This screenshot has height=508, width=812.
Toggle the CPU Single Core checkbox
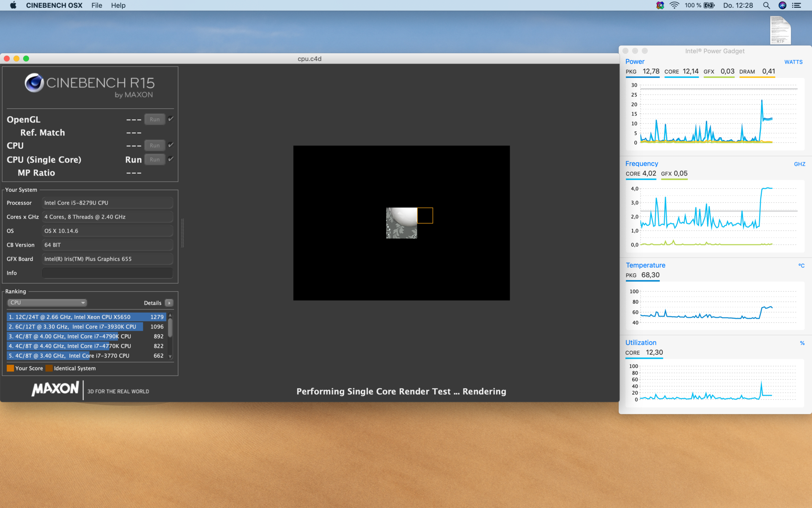click(x=171, y=159)
